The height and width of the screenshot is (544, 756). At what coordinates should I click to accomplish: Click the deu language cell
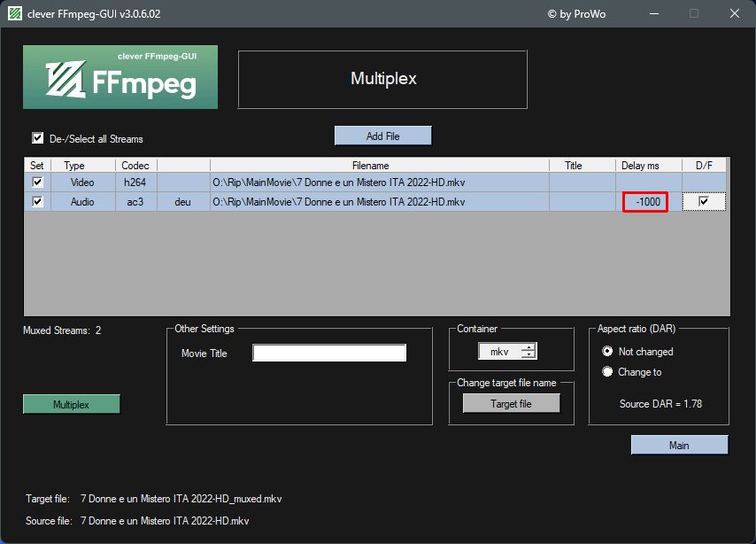click(183, 202)
